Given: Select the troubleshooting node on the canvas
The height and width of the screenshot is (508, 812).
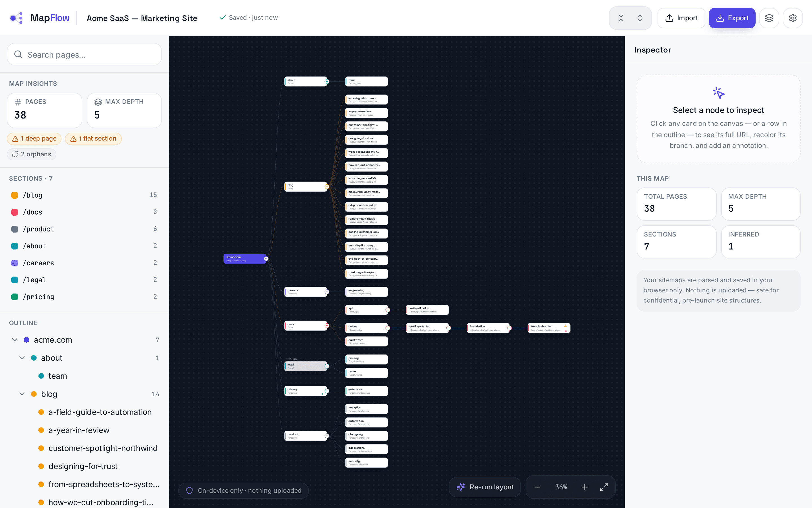Looking at the screenshot, I should [549, 328].
